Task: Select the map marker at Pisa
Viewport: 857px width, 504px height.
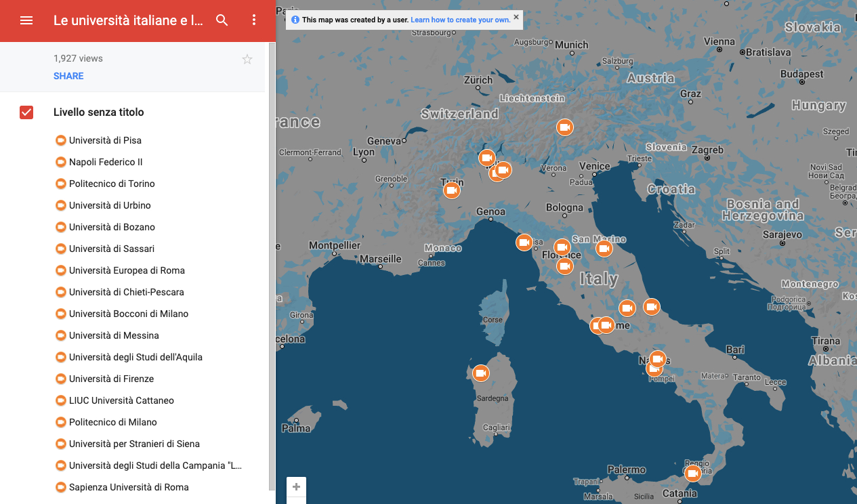Action: point(524,242)
